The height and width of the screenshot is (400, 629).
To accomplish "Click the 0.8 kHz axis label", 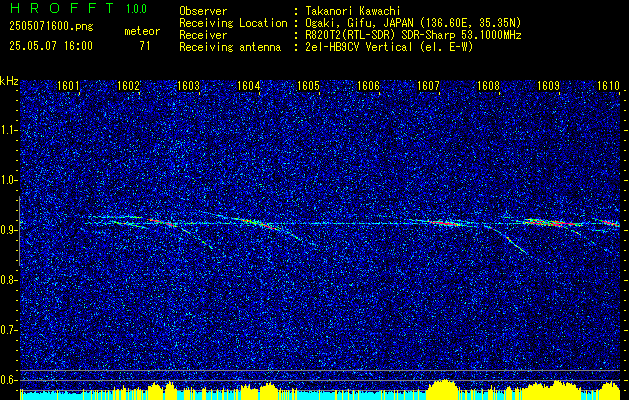I will click(8, 280).
